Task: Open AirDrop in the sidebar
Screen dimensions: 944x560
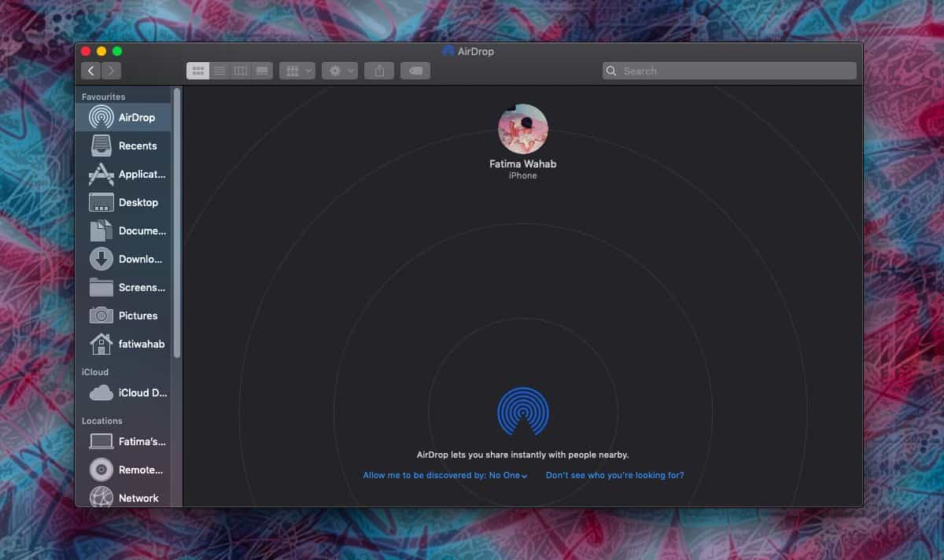Action: pos(124,117)
